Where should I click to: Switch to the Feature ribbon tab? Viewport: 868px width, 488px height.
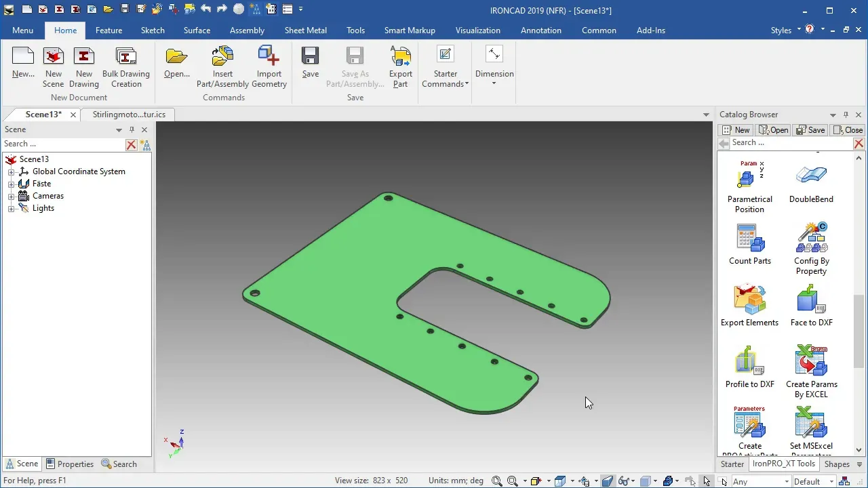108,30
